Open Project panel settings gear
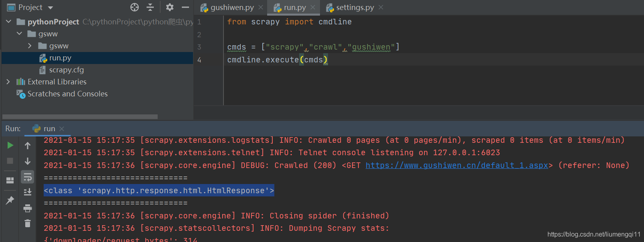Image resolution: width=644 pixels, height=242 pixels. click(170, 7)
